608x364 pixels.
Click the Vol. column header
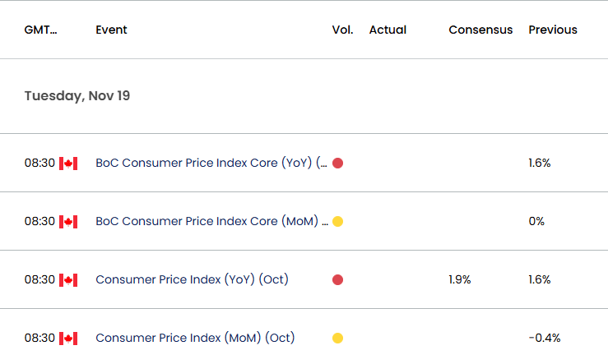342,30
